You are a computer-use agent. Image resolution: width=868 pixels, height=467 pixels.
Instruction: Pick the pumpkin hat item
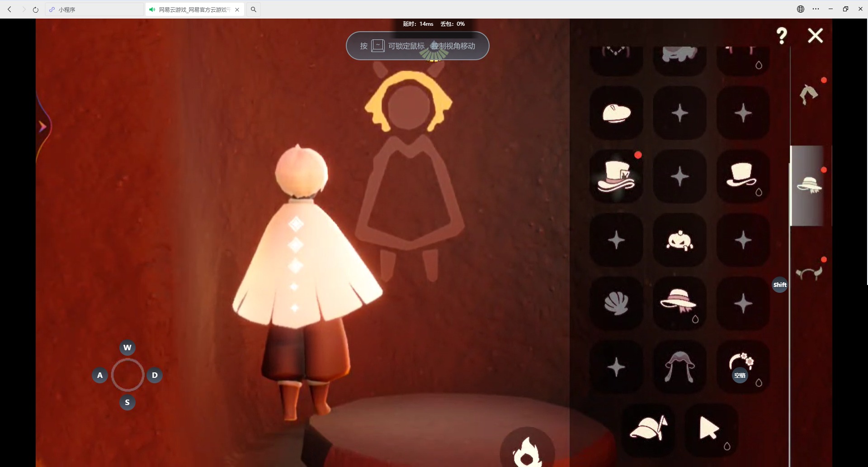tap(679, 240)
